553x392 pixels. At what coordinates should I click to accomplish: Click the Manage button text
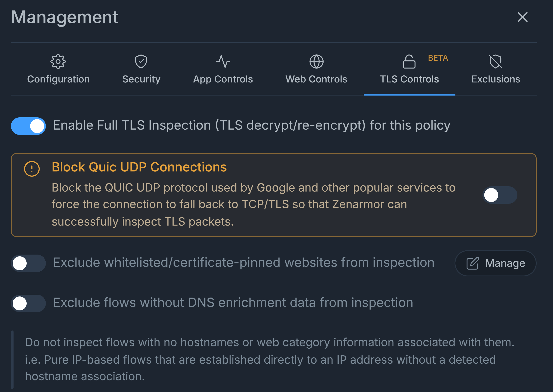pos(505,263)
